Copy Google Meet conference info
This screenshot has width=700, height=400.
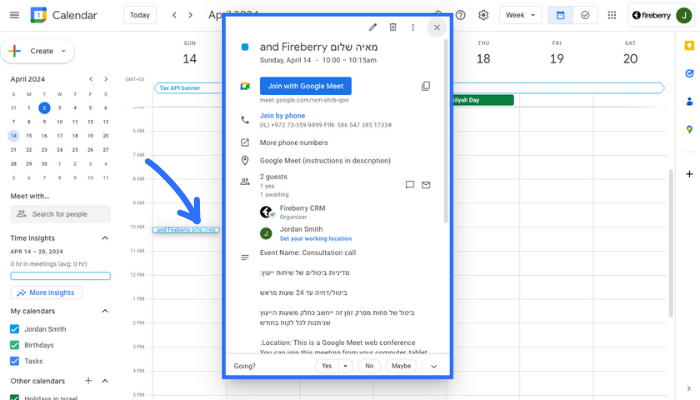(x=426, y=86)
